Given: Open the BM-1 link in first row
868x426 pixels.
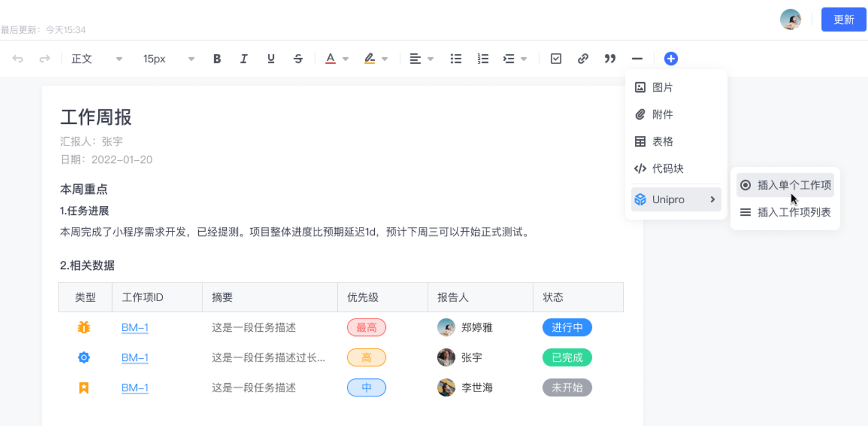Looking at the screenshot, I should pyautogui.click(x=135, y=328).
